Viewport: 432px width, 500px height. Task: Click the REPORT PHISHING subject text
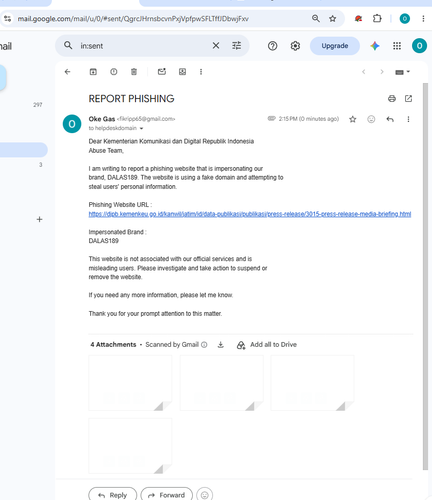pos(131,99)
